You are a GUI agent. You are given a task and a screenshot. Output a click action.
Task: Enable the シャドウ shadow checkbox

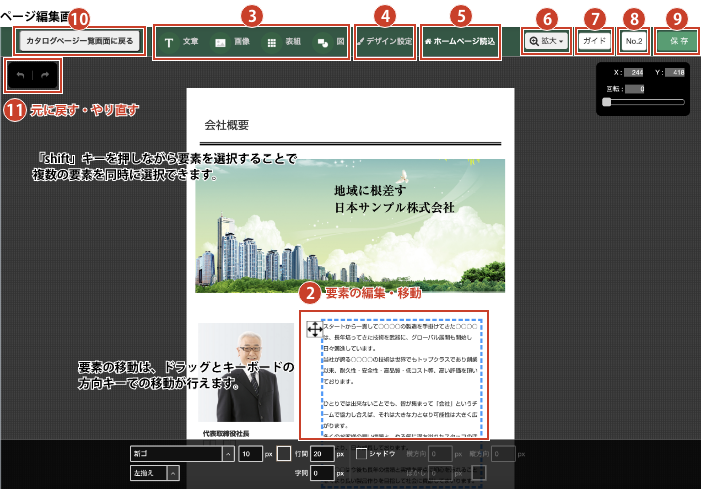pos(362,454)
